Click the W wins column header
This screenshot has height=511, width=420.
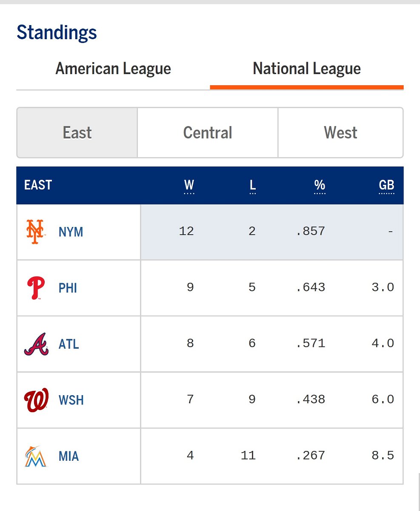[x=189, y=185]
